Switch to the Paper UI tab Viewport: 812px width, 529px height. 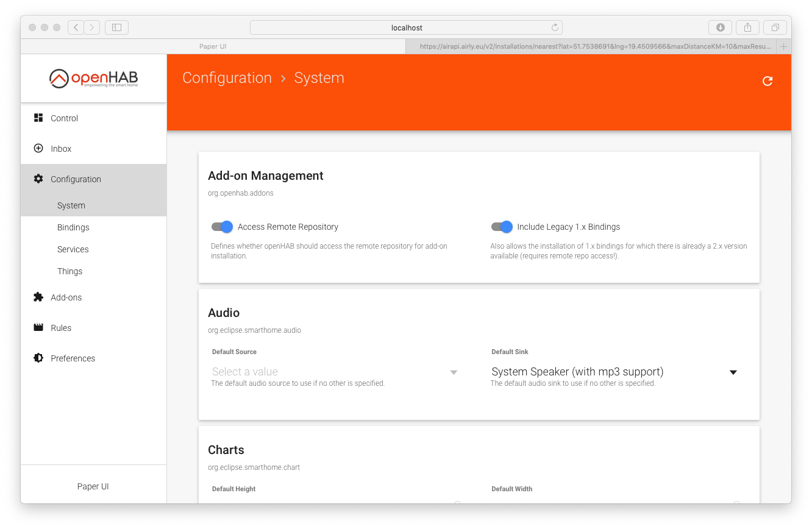click(x=213, y=46)
